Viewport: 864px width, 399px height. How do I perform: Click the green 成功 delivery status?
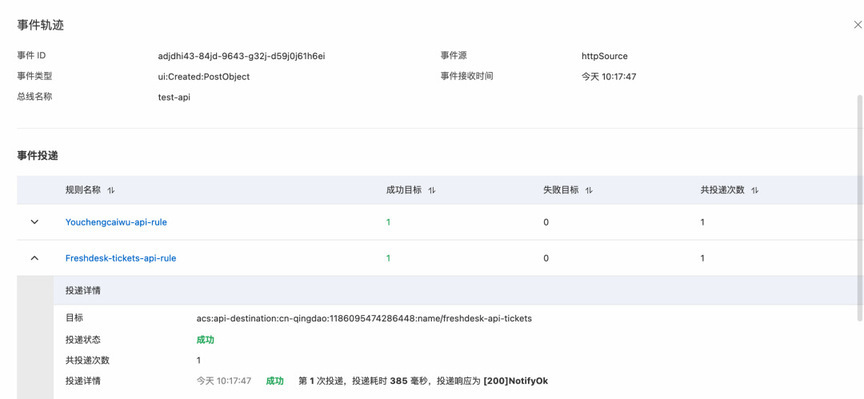pyautogui.click(x=205, y=339)
